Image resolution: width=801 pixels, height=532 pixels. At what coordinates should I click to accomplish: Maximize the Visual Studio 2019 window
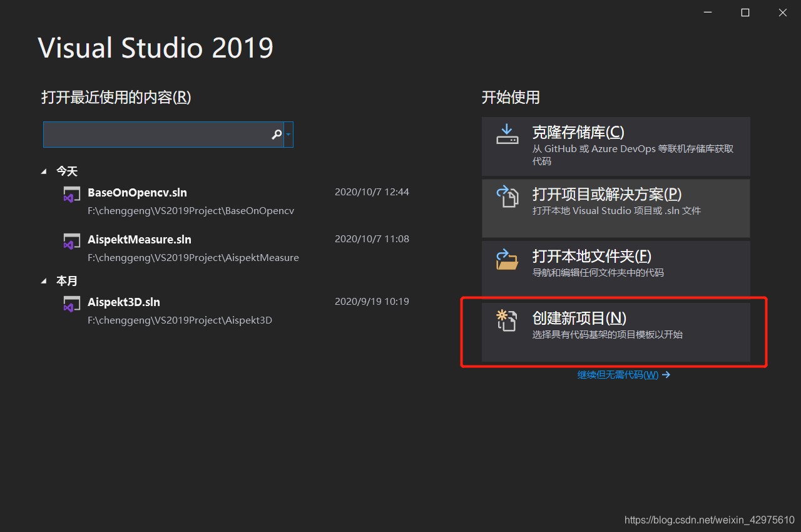point(745,13)
